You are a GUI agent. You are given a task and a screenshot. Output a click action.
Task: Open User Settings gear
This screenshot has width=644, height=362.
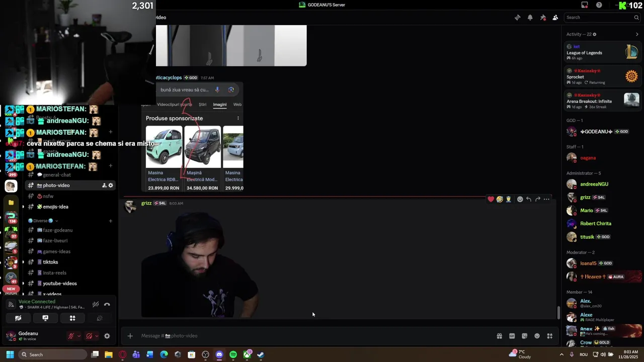(x=107, y=336)
